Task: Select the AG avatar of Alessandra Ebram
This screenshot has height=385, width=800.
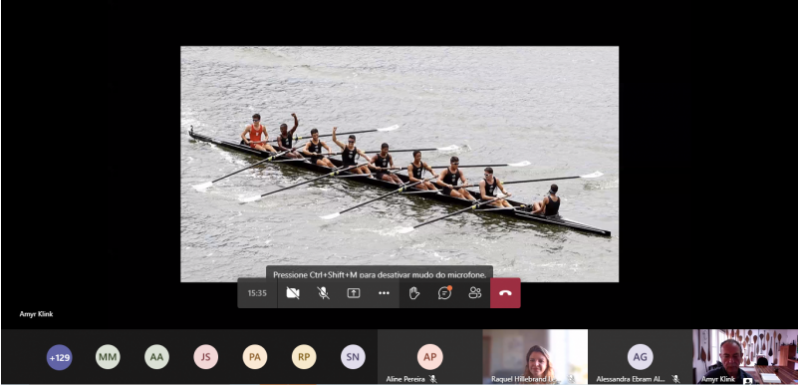Action: [x=640, y=357]
